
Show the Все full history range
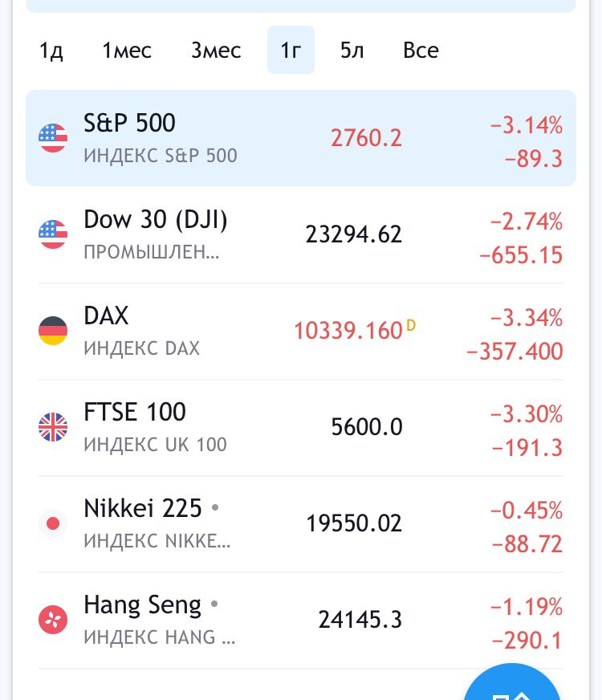421,50
